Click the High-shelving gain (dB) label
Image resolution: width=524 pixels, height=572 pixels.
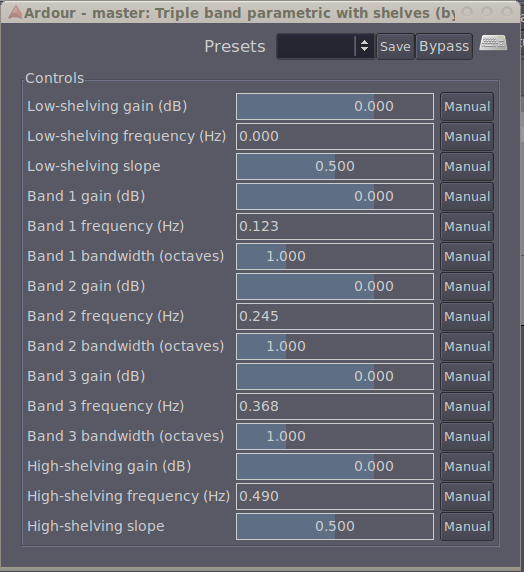(x=109, y=467)
